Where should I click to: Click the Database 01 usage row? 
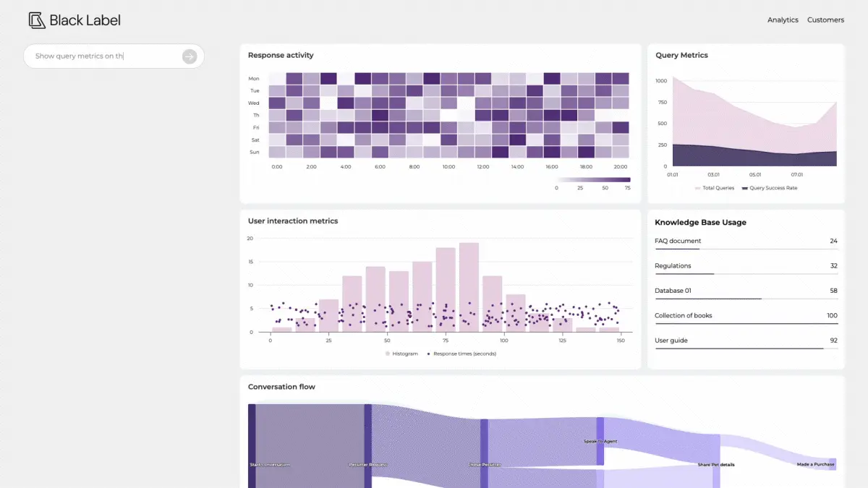tap(745, 291)
